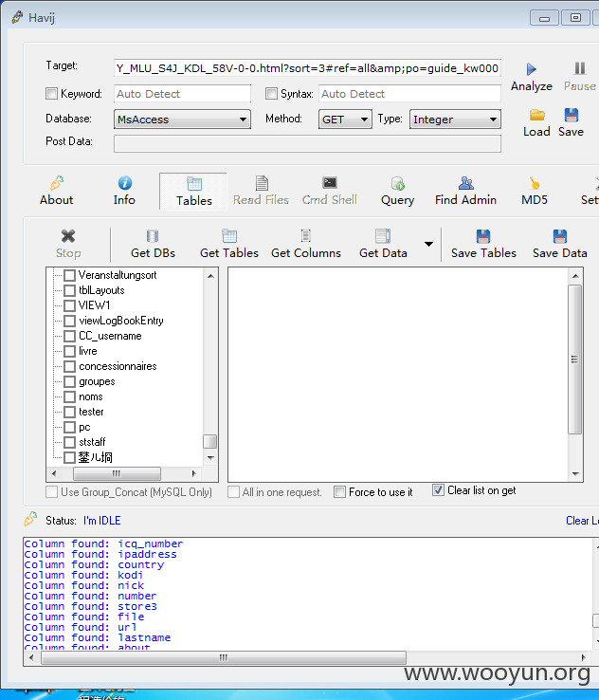Click the Keyword Auto Detect field

pos(182,94)
